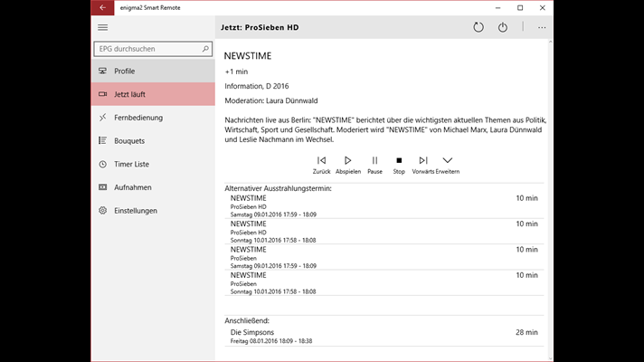644x362 pixels.
Task: Click the Aufnahmen recordings icon
Action: click(x=103, y=187)
